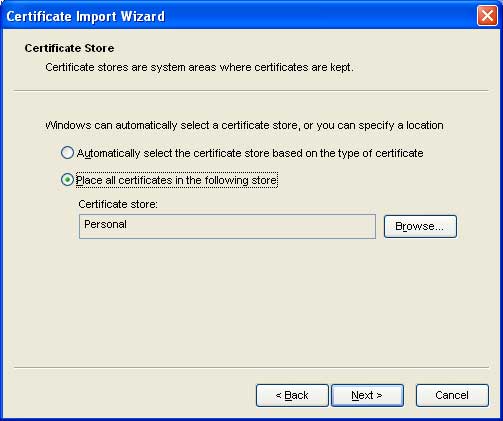Screen dimensions: 503x421
Task: Open the Browse... store picker
Action: [x=420, y=226]
